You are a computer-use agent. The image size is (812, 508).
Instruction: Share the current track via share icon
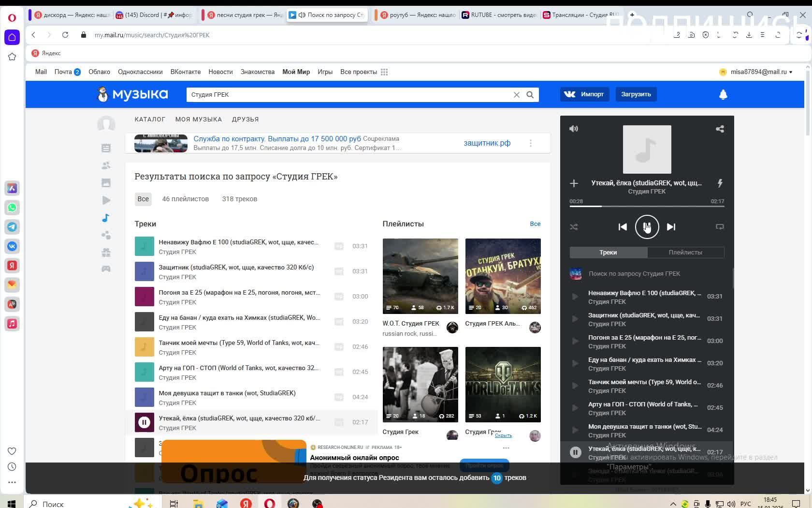pos(720,129)
